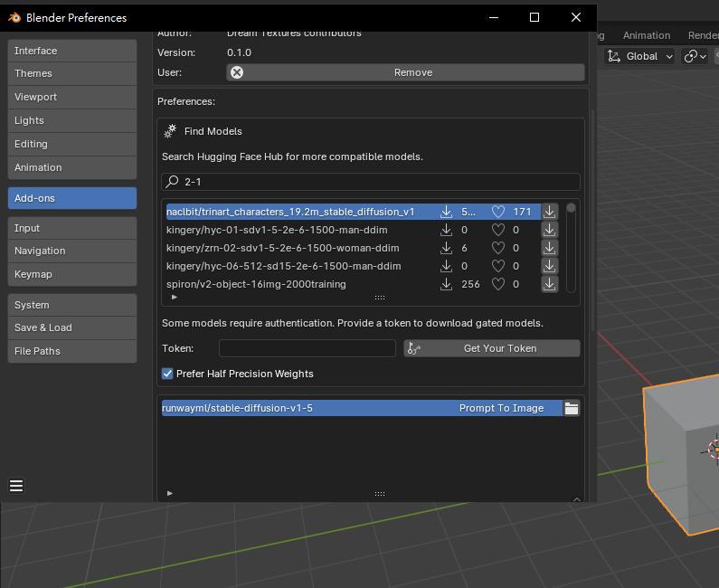The height and width of the screenshot is (588, 719).
Task: Click the model list scrollbar handle
Action: coord(571,208)
